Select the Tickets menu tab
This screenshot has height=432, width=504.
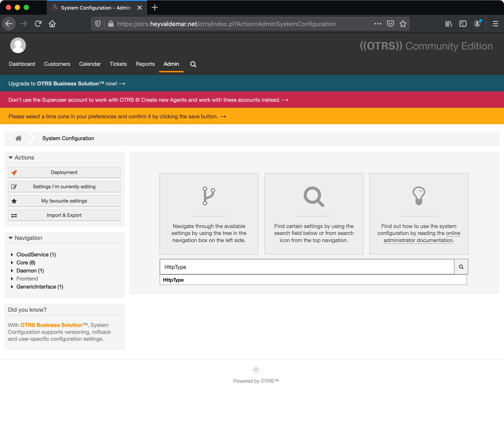118,64
